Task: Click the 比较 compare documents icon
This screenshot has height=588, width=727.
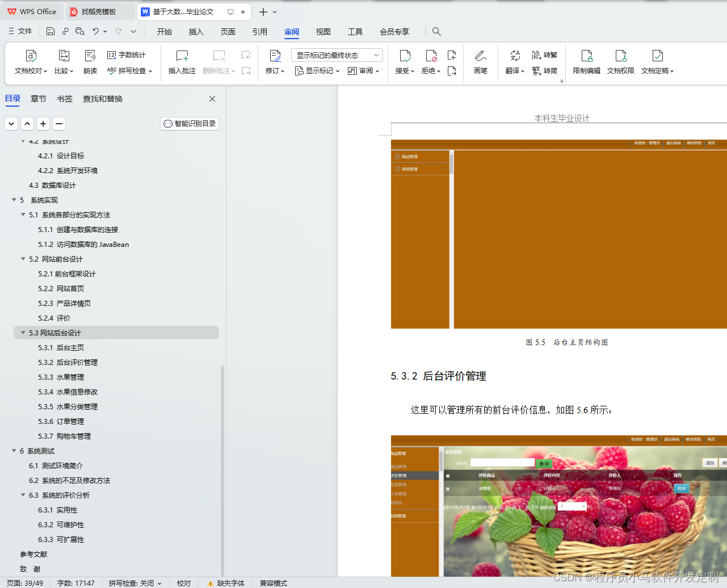Action: [x=64, y=56]
